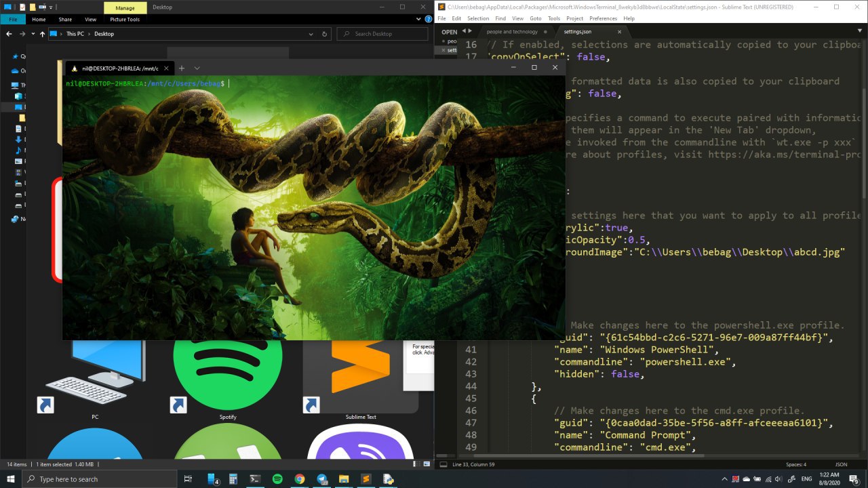Click the next tab arrow in Sublime
The height and width of the screenshot is (488, 868).
[470, 31]
